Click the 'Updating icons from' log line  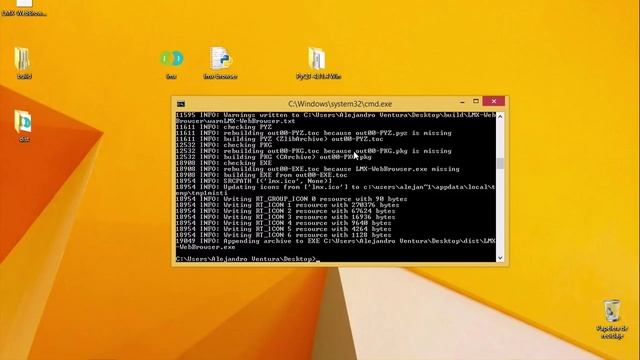(x=336, y=190)
